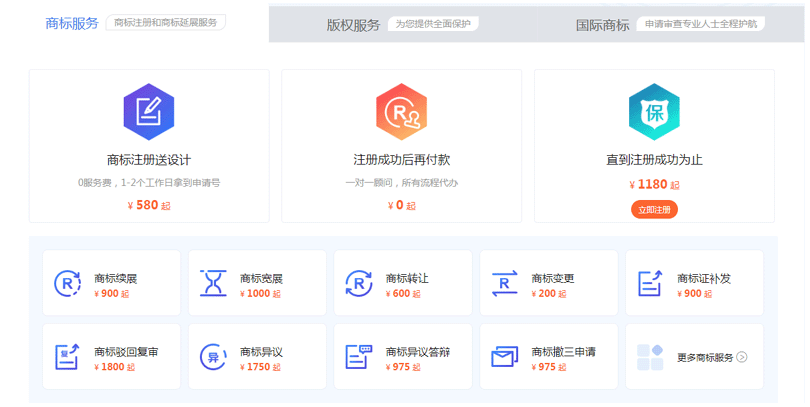Click the 更多商标服务 grid icon

coord(650,357)
